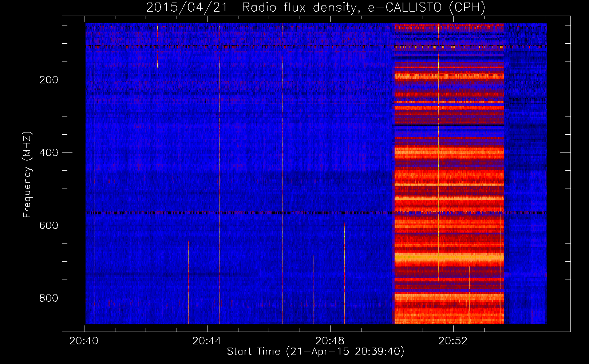This screenshot has width=589, height=364.
Task: Click the 'Frequency (MHZ)' axis label
Action: tap(27, 174)
